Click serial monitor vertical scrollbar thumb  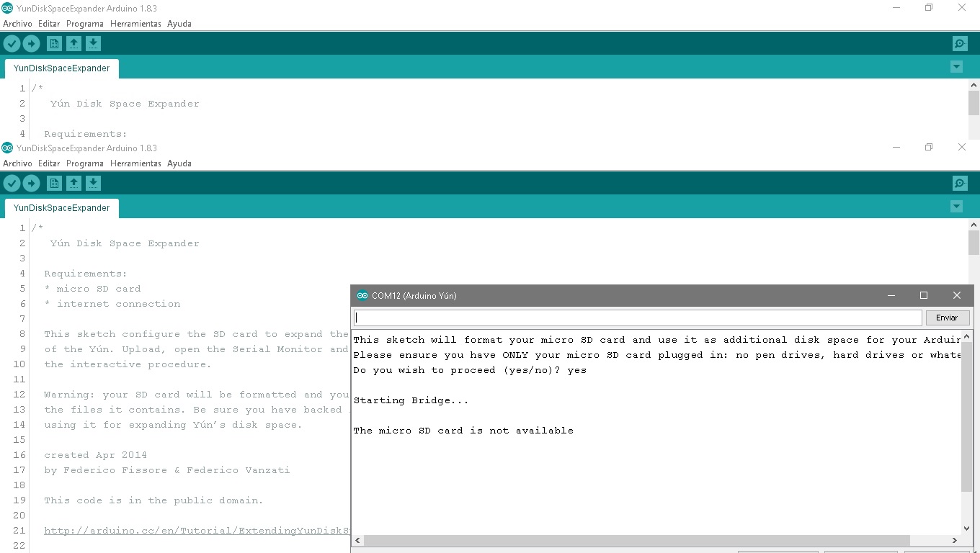[967, 416]
